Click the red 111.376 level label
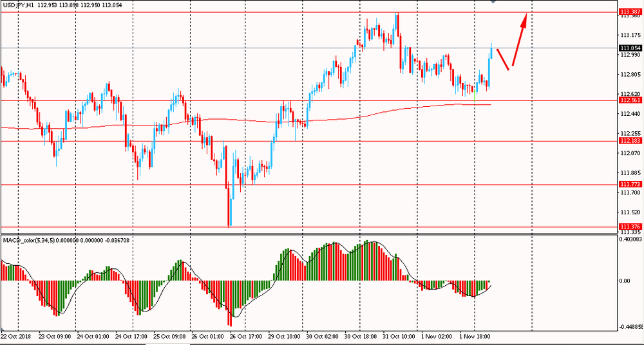The width and height of the screenshot is (644, 345). click(x=630, y=227)
